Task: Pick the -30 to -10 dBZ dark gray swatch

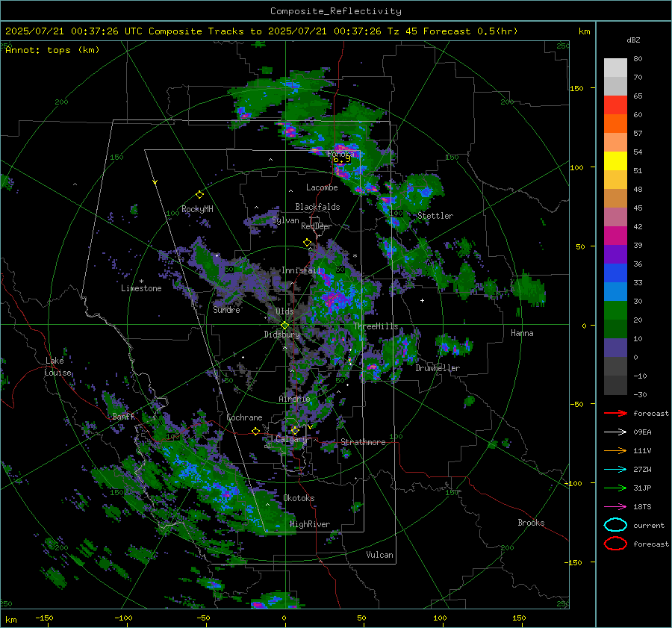Action: coord(615,385)
